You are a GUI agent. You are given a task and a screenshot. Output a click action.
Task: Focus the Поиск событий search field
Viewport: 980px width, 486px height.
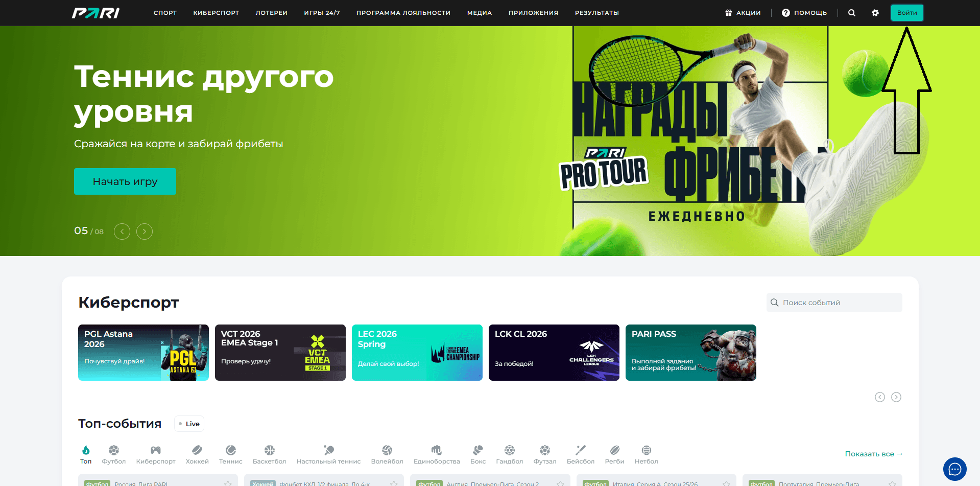834,303
